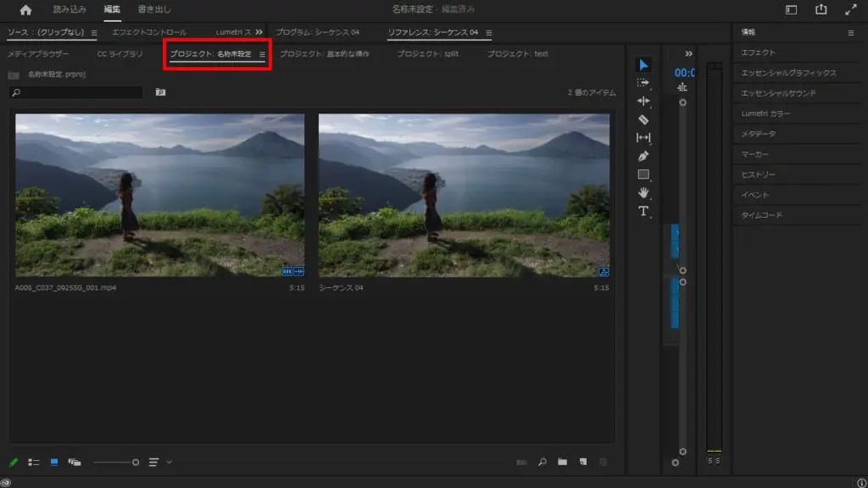Screen dimensions: 868x488
Task: Select the Pen tool
Action: coord(643,156)
